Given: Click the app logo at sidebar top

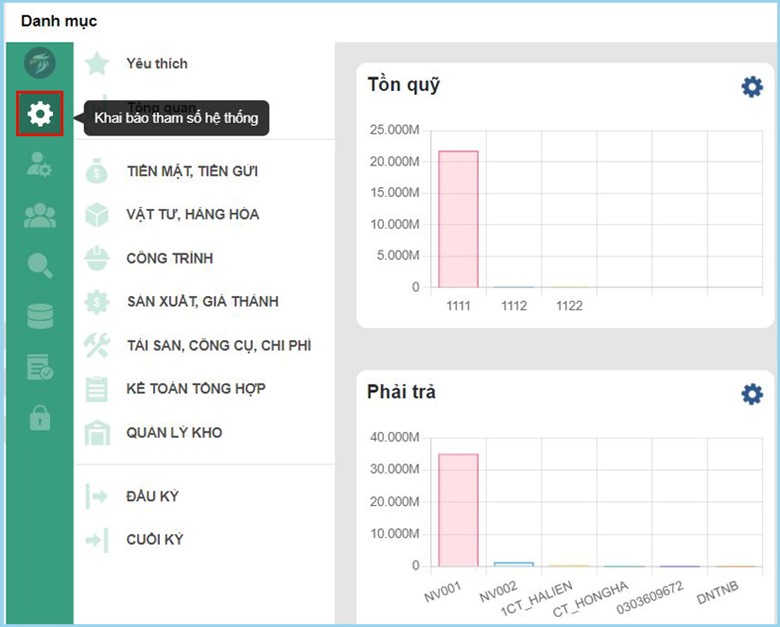Looking at the screenshot, I should (40, 63).
